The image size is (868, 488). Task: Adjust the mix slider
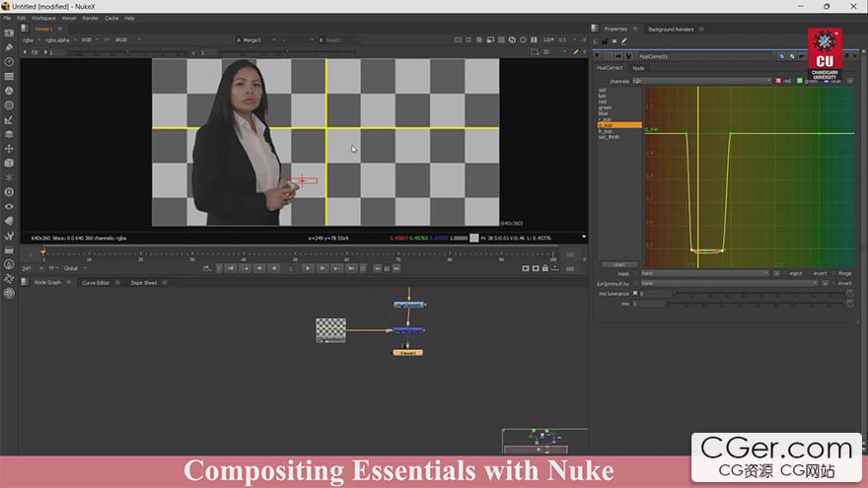(756, 304)
